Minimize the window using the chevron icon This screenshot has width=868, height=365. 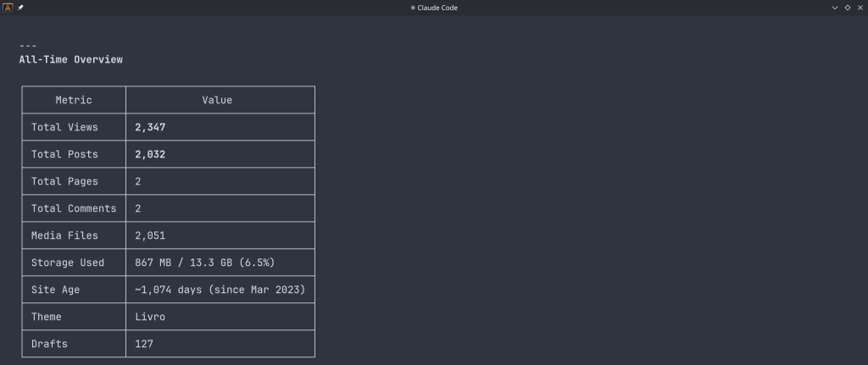(835, 7)
